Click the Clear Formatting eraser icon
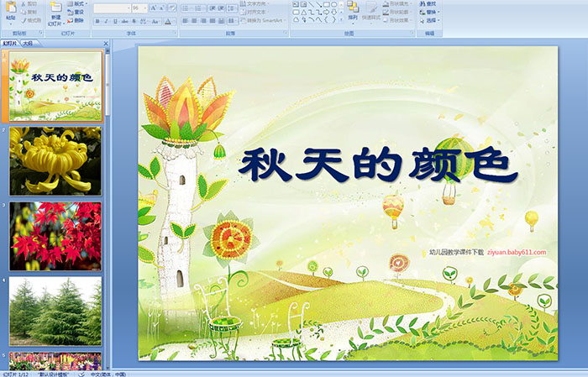This screenshot has width=588, height=377. (171, 8)
